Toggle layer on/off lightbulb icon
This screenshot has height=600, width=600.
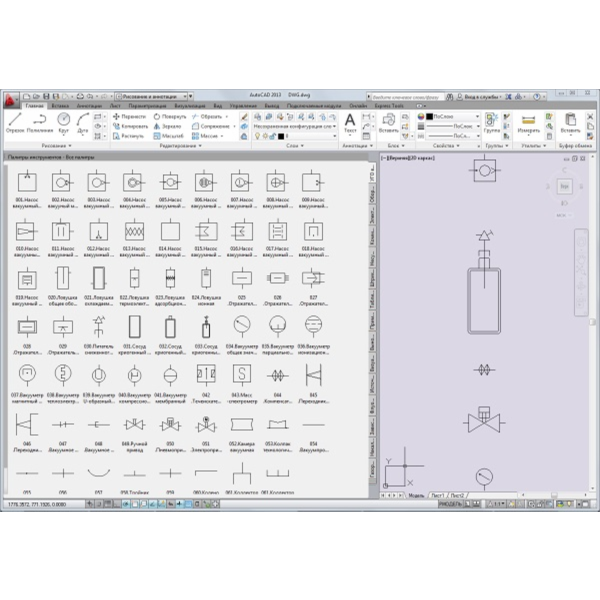pos(258,136)
